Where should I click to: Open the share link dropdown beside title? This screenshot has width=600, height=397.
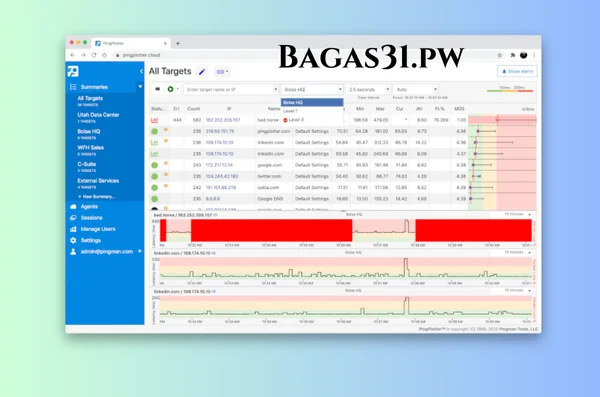click(222, 72)
